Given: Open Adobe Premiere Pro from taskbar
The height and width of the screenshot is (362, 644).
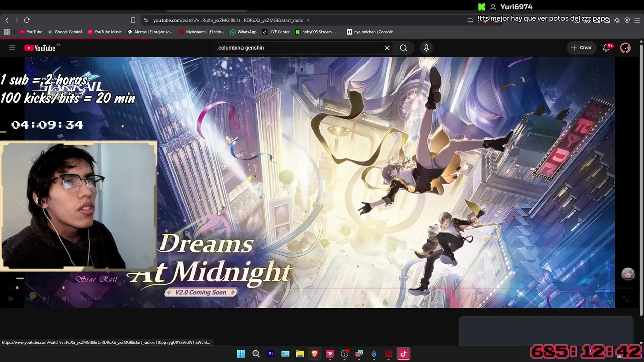Looking at the screenshot, I should tap(271, 354).
